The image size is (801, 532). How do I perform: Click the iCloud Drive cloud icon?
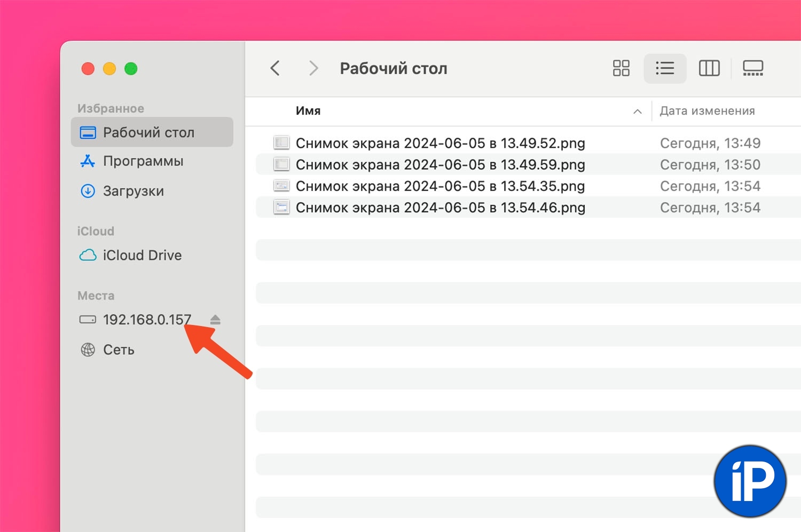click(x=88, y=255)
